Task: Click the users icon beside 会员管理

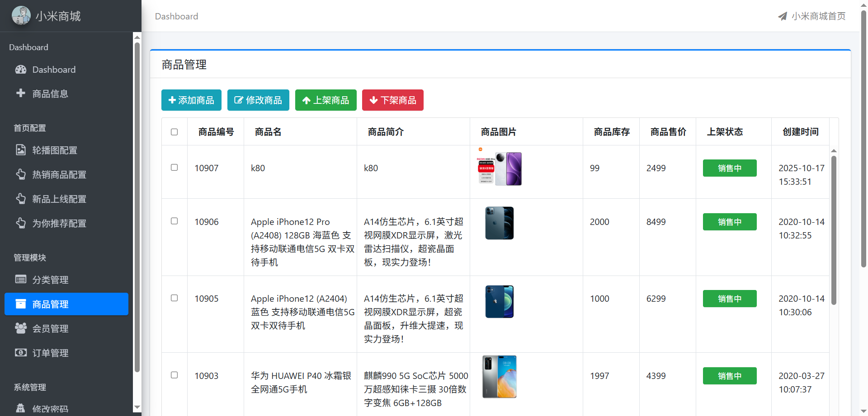Action: [21, 328]
